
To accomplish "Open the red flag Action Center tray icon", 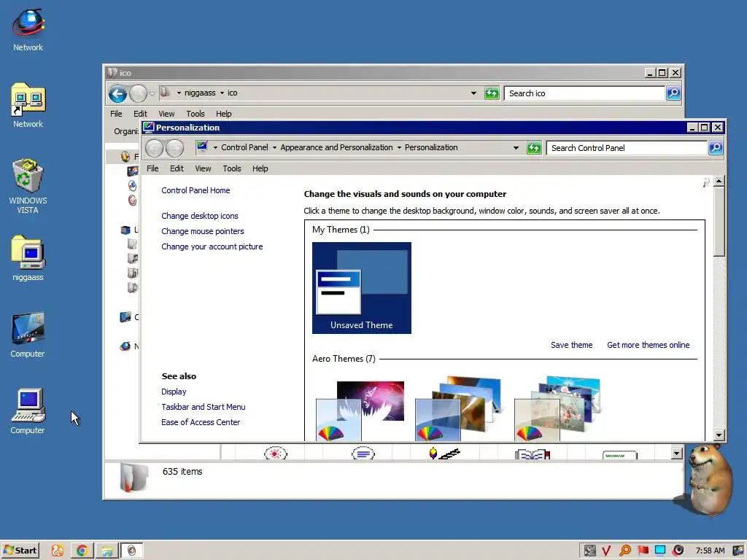I will pos(643,551).
